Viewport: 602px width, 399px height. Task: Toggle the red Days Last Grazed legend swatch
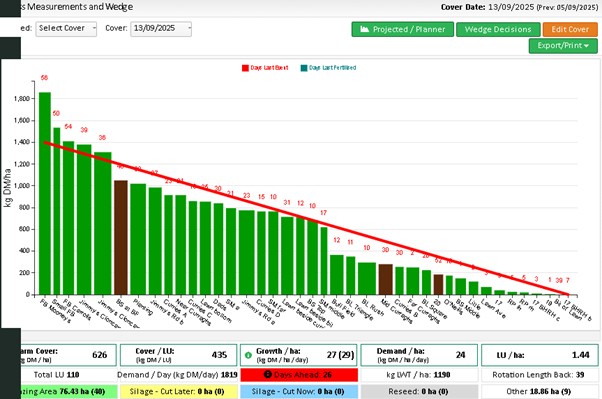pyautogui.click(x=245, y=68)
